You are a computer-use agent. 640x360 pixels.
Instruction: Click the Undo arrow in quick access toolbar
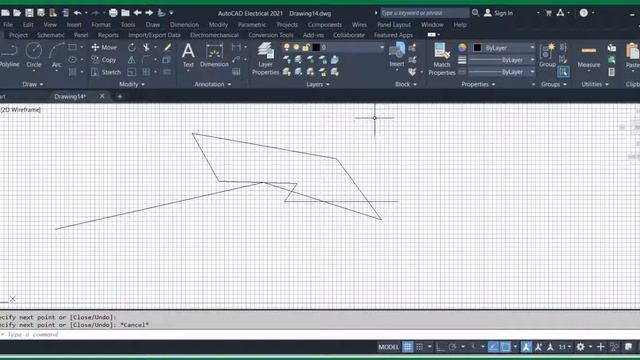coord(78,13)
